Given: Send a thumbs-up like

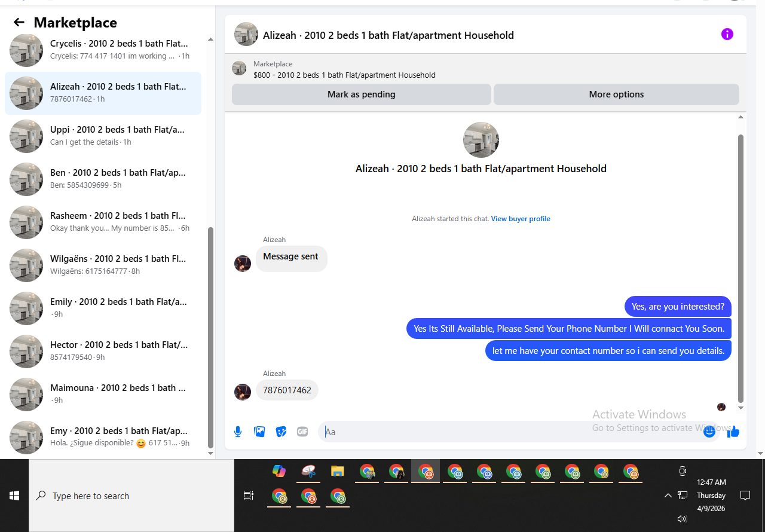Looking at the screenshot, I should tap(733, 432).
